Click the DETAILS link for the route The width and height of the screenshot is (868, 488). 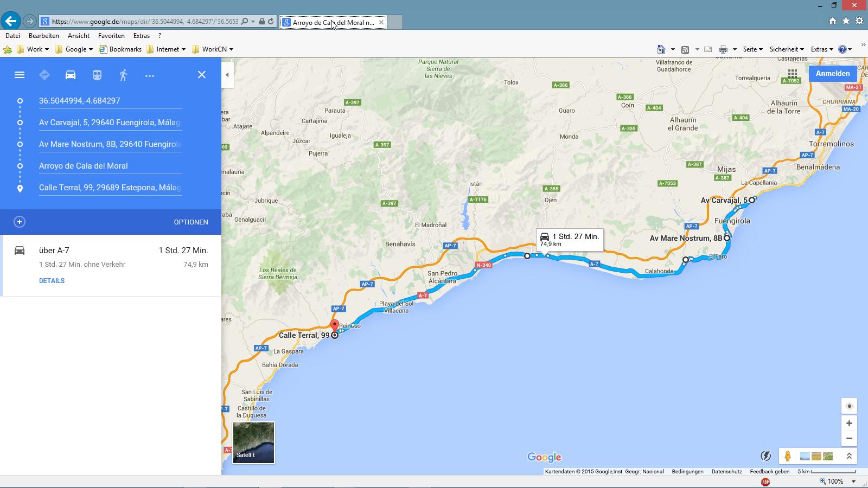pyautogui.click(x=52, y=281)
